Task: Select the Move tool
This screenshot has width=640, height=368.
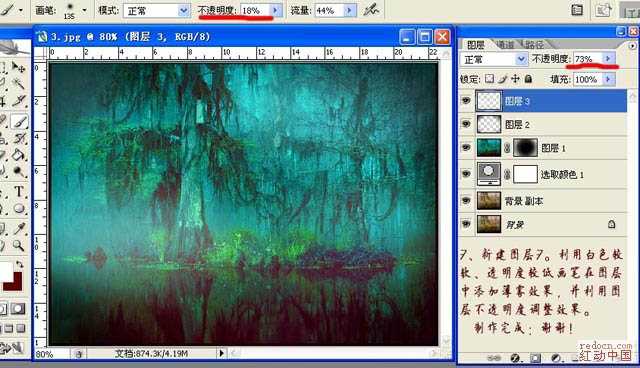Action: pos(18,67)
